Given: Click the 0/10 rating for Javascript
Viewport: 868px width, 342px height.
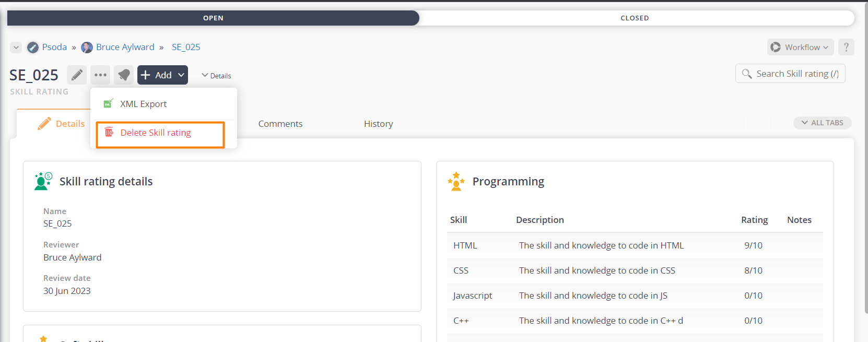Looking at the screenshot, I should pyautogui.click(x=753, y=296).
